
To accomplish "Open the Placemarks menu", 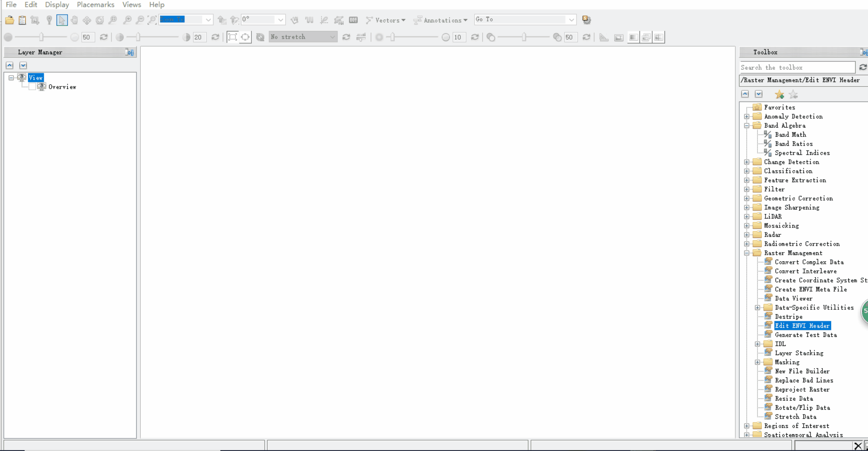I will pos(96,5).
